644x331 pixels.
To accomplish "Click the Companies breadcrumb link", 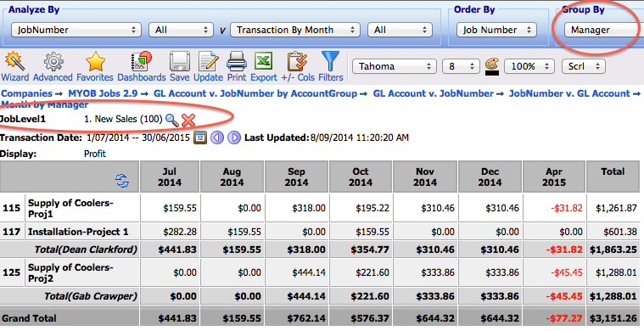I will point(26,93).
